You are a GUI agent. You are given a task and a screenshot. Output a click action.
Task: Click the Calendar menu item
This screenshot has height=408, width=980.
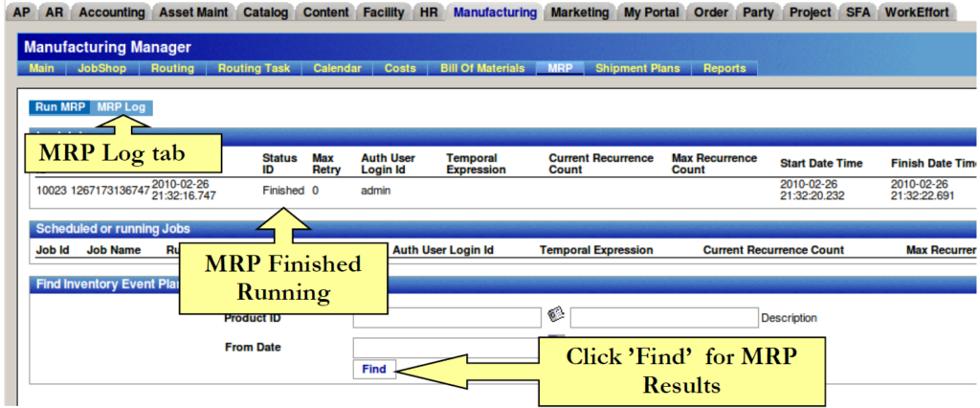337,68
